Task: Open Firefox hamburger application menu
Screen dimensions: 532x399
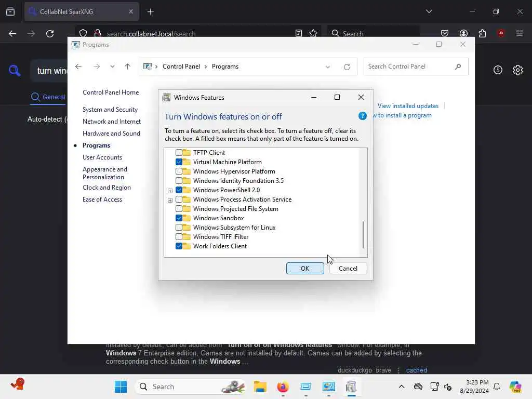Action: click(x=520, y=33)
